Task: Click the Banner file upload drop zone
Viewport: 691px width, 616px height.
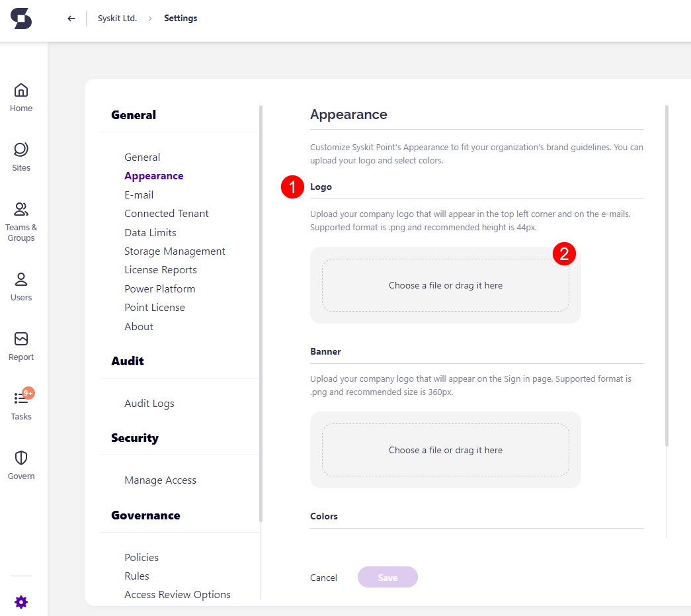Action: (x=445, y=450)
